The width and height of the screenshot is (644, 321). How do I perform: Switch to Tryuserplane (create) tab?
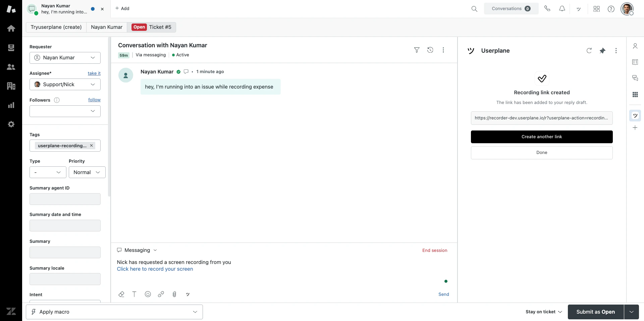tap(56, 27)
